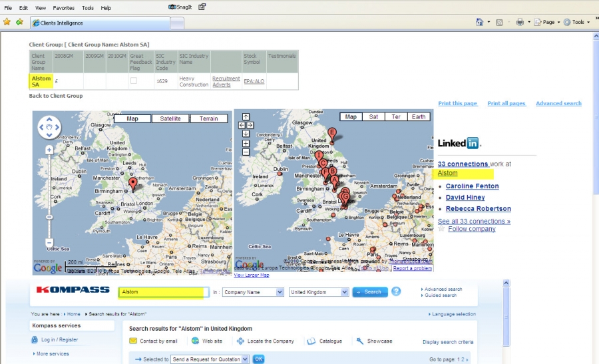Pan right map right arrow button
This screenshot has height=364, width=599.
(250, 125)
